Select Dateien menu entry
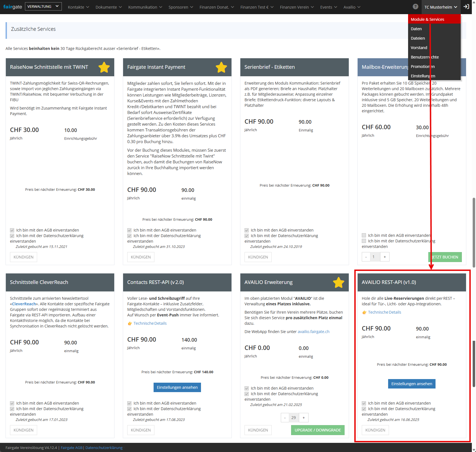 point(434,38)
